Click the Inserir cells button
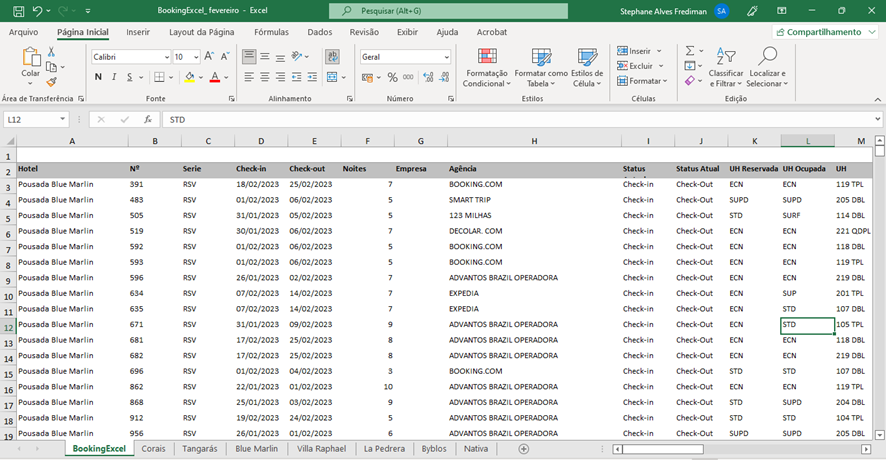 point(634,51)
